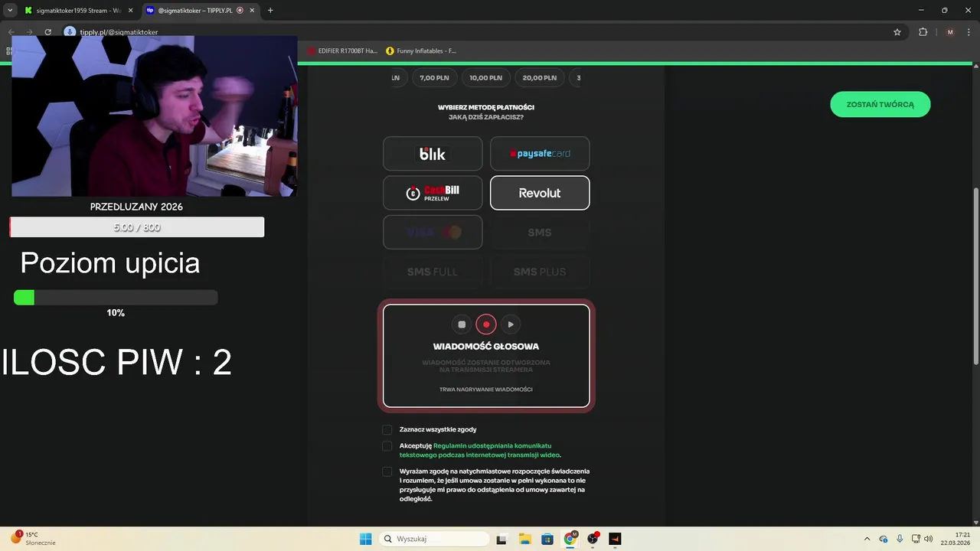Open a new browser tab

pos(270,11)
